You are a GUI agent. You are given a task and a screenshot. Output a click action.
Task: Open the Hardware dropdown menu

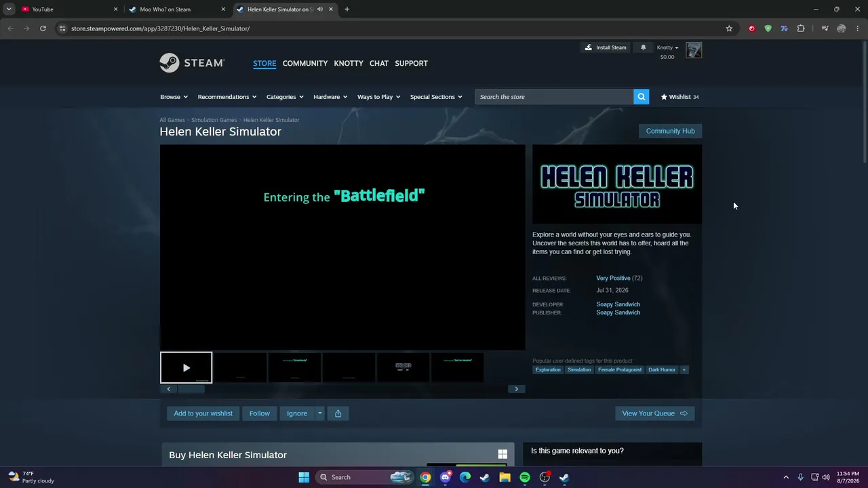[330, 97]
